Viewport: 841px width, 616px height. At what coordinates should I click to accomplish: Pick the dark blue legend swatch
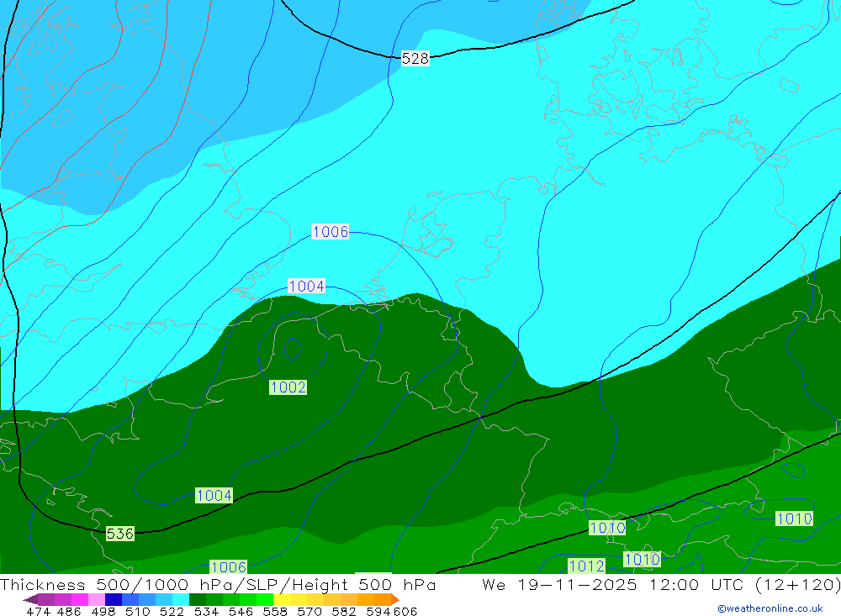(x=114, y=600)
